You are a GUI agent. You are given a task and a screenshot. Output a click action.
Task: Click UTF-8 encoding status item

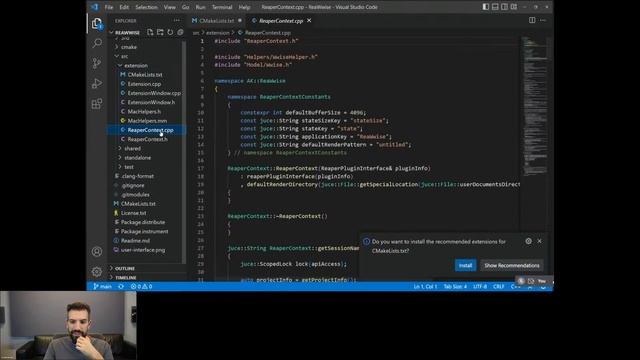(480, 287)
